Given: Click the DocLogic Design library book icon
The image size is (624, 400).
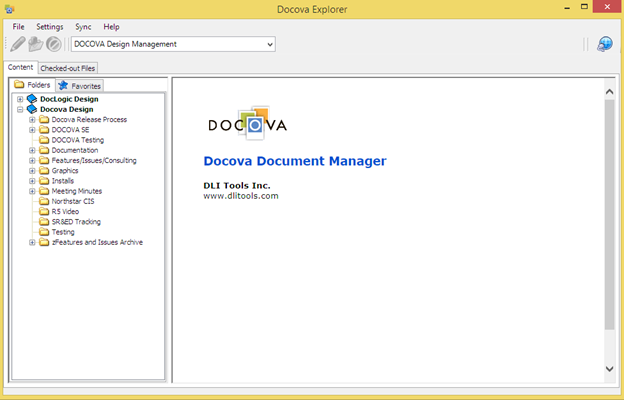Looking at the screenshot, I should pyautogui.click(x=32, y=99).
